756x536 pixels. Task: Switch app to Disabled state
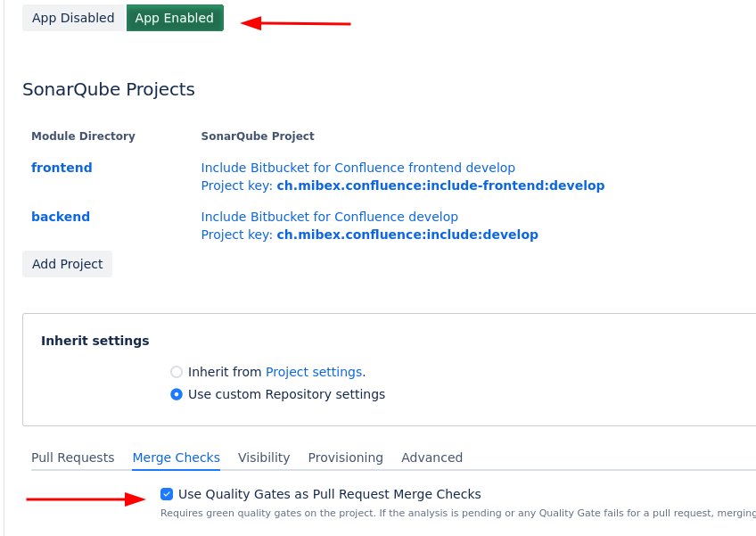point(73,18)
